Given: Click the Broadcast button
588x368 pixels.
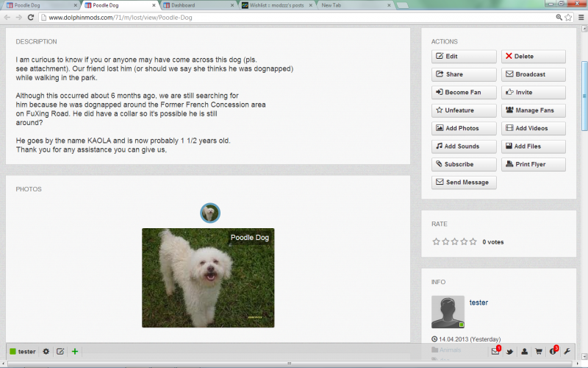Looking at the screenshot, I should click(534, 74).
